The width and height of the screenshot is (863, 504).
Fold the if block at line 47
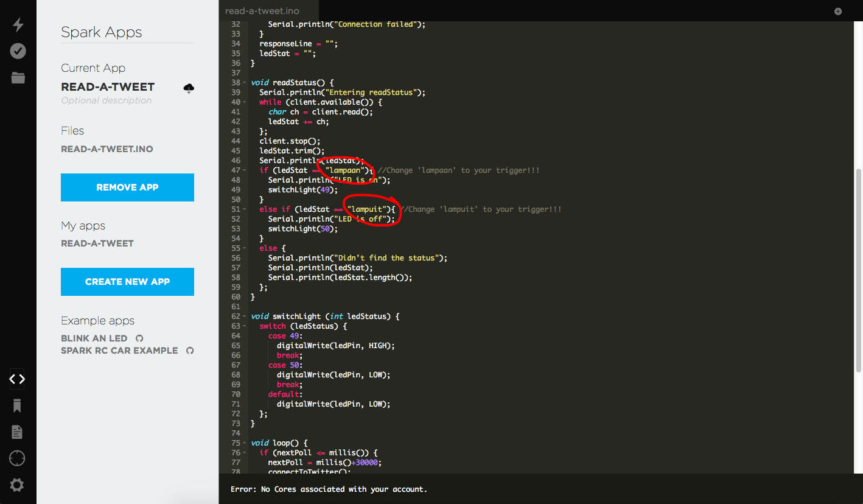point(245,170)
